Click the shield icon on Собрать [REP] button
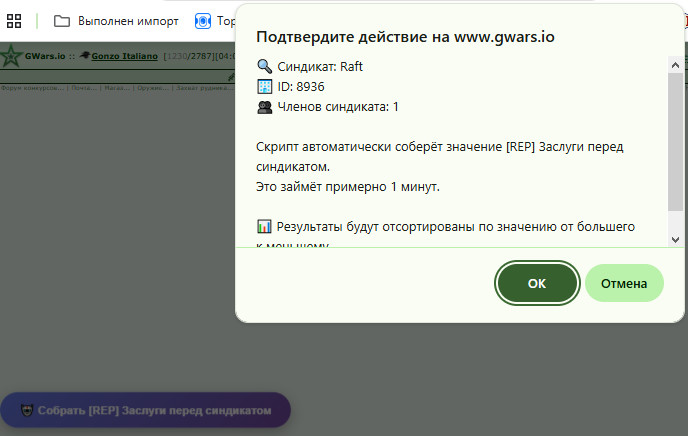The image size is (688, 436). [27, 411]
